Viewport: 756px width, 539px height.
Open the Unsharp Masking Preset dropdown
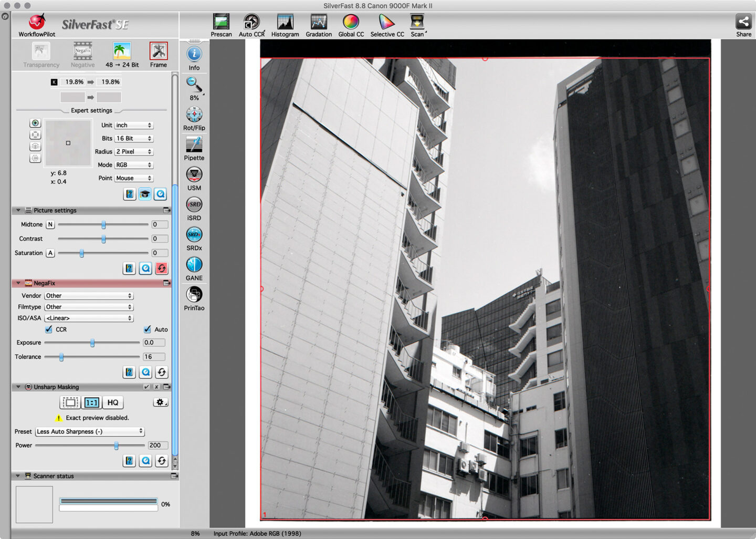[x=89, y=431]
